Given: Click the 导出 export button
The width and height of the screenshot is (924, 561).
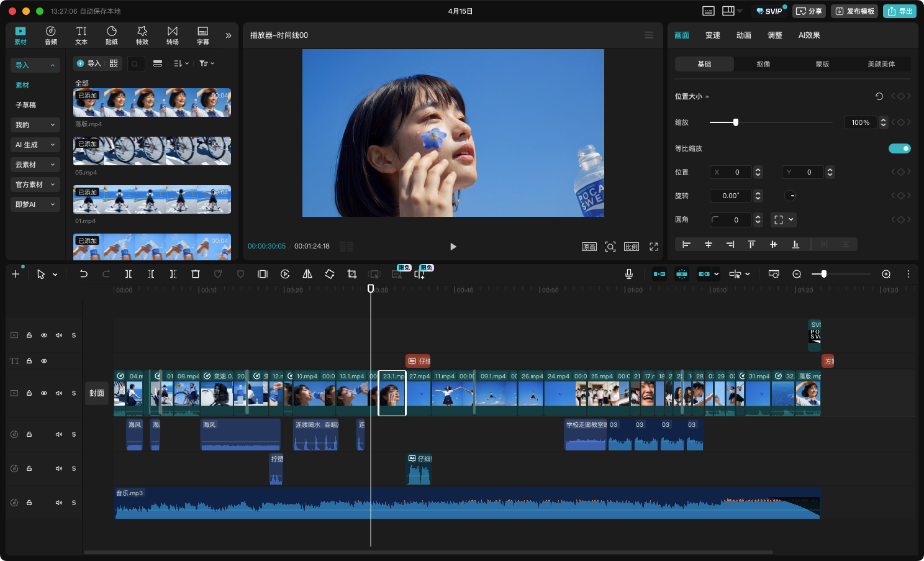Looking at the screenshot, I should tap(900, 11).
